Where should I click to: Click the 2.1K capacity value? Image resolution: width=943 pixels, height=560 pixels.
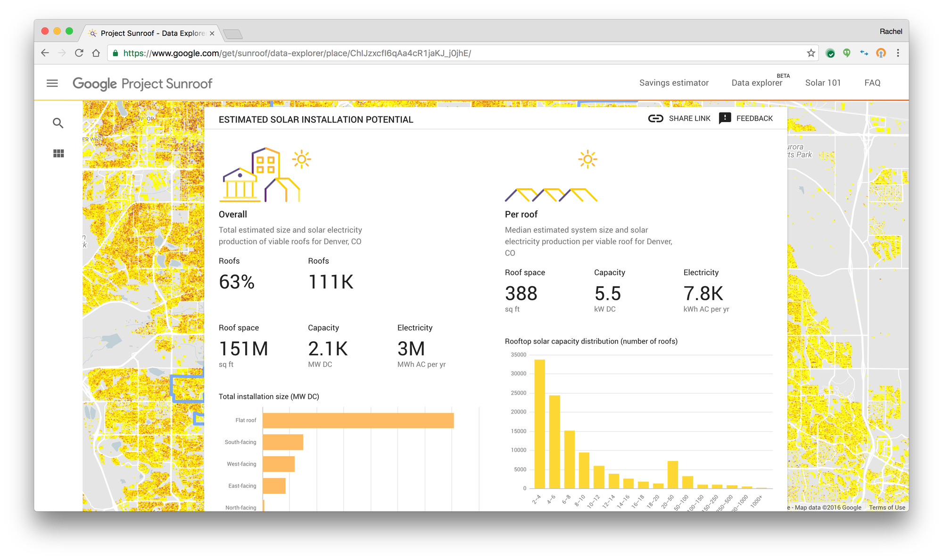[x=328, y=349]
